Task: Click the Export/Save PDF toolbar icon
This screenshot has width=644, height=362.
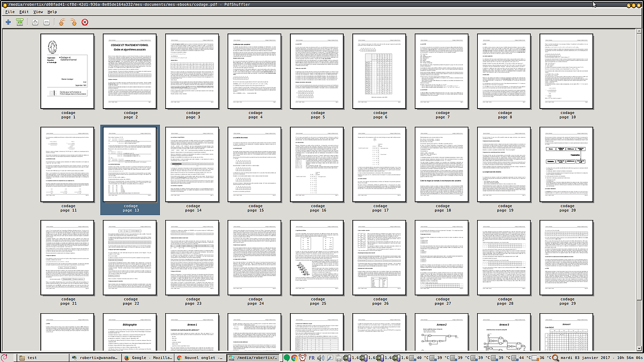Action: click(19, 22)
